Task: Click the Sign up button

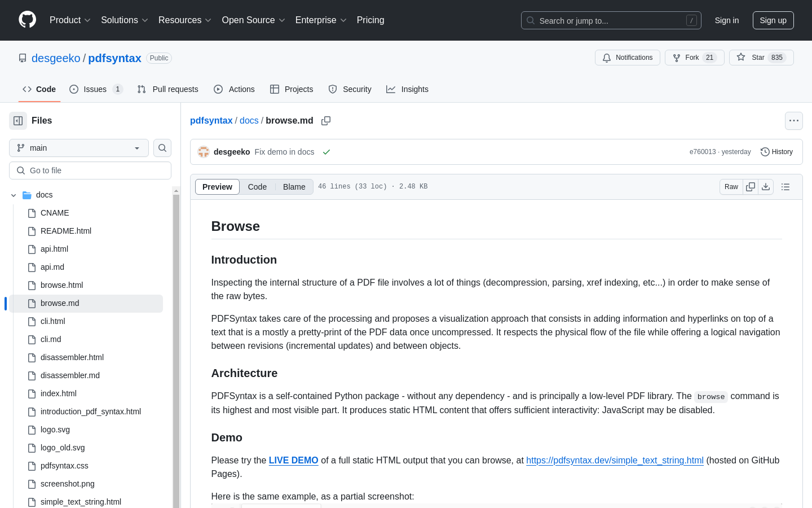Action: tap(773, 20)
